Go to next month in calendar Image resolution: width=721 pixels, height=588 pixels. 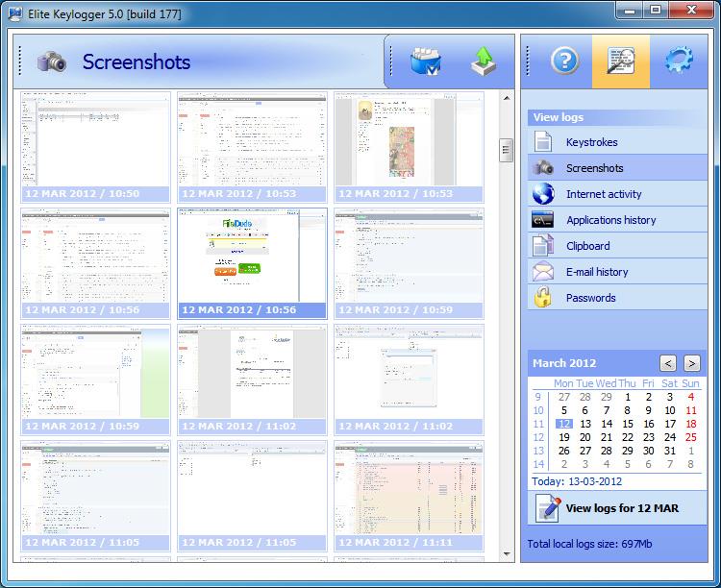click(691, 363)
